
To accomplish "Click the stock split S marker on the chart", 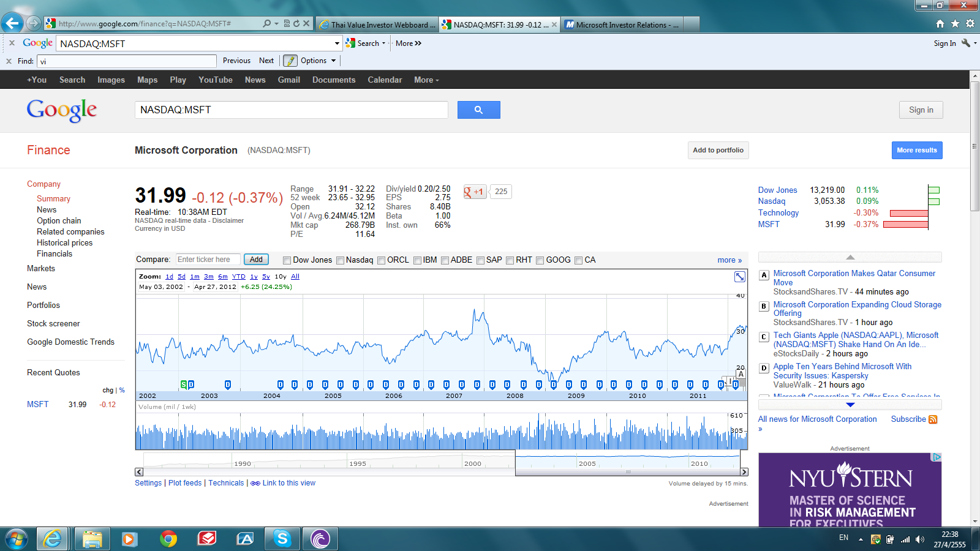I will pos(183,384).
